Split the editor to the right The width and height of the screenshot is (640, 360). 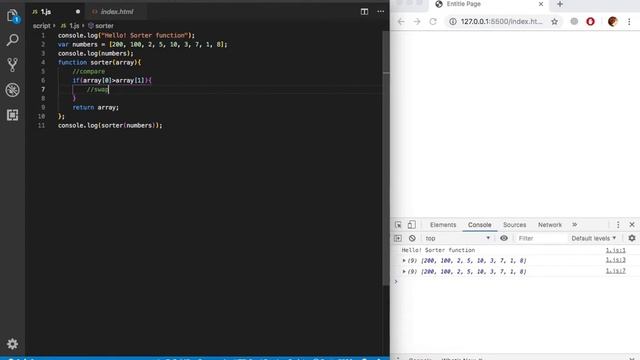[364, 11]
